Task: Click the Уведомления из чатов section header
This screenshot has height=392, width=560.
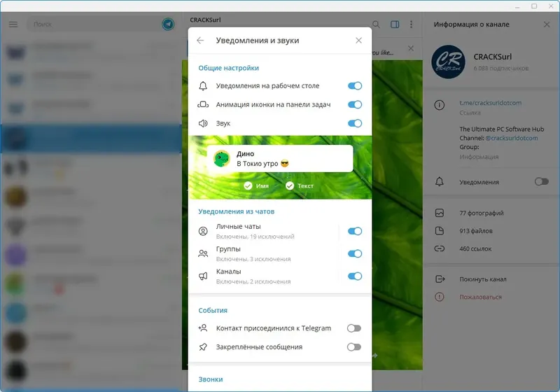Action: 237,211
